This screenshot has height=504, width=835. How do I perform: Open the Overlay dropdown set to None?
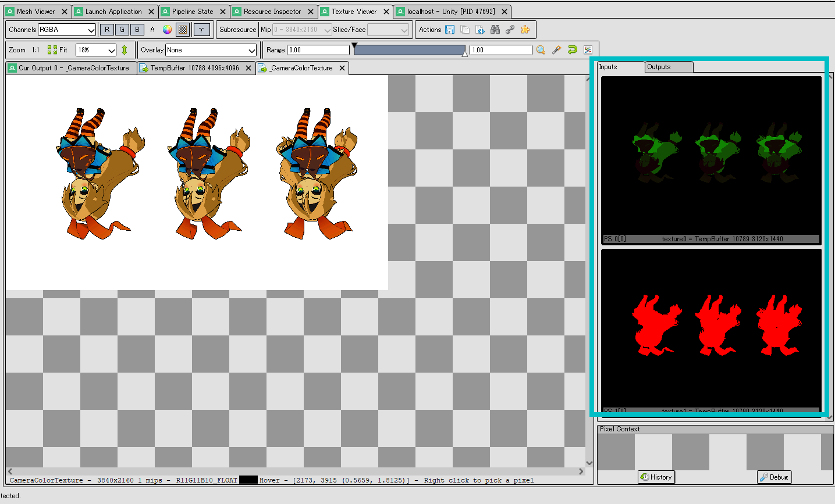(211, 50)
